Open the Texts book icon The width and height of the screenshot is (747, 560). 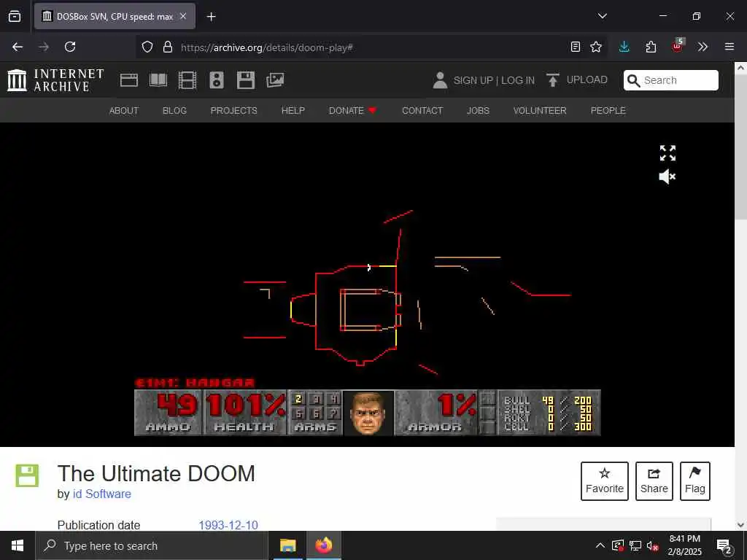coord(158,80)
